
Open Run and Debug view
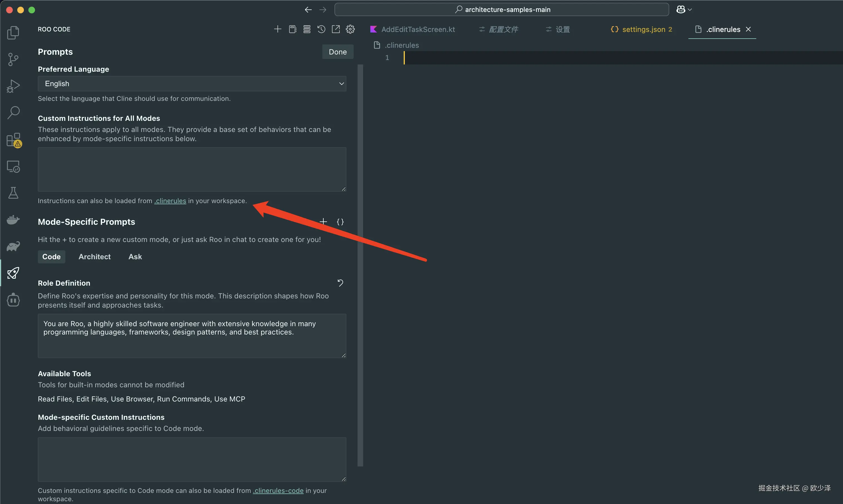click(x=13, y=86)
